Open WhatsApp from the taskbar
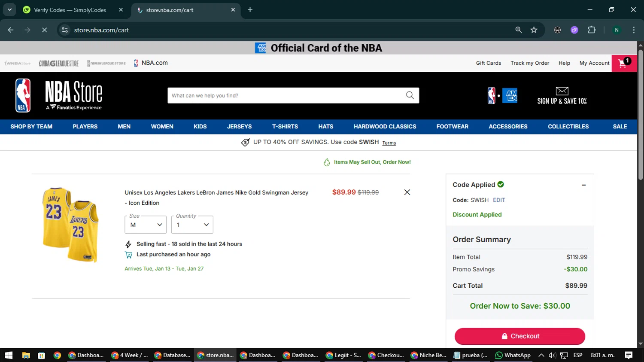The height and width of the screenshot is (362, 644). [513, 355]
